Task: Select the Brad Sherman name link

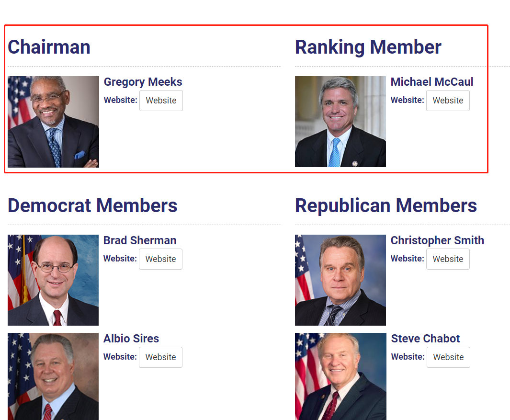Action: point(140,240)
